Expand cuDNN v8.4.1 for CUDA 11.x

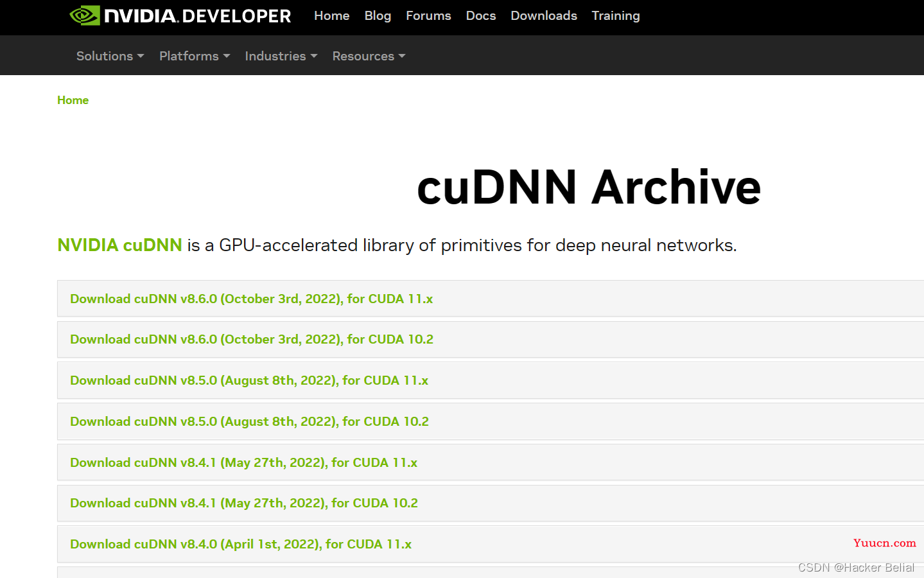[x=491, y=462]
